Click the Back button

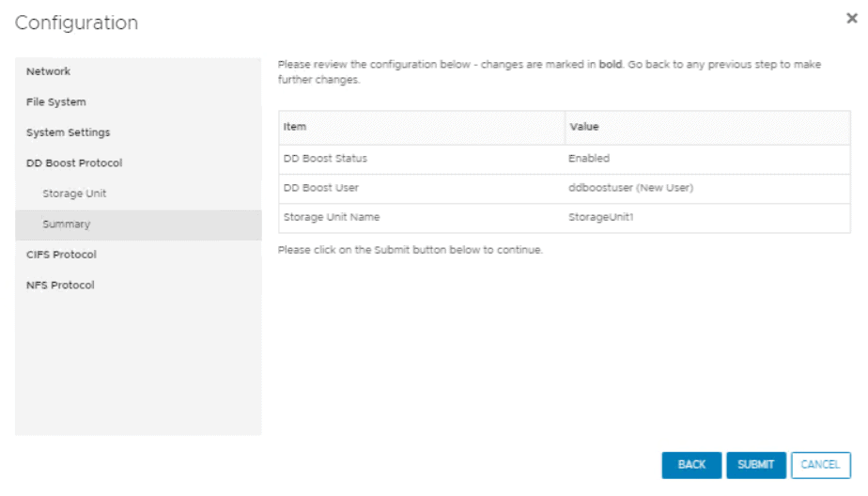point(691,465)
